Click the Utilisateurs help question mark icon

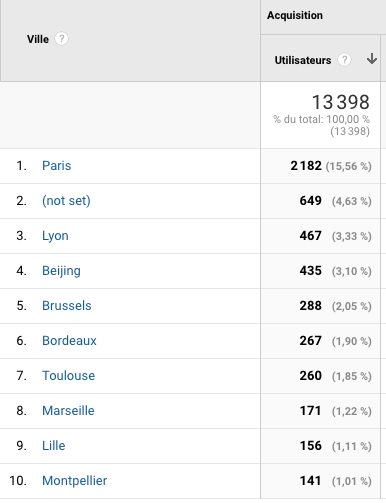coord(344,60)
